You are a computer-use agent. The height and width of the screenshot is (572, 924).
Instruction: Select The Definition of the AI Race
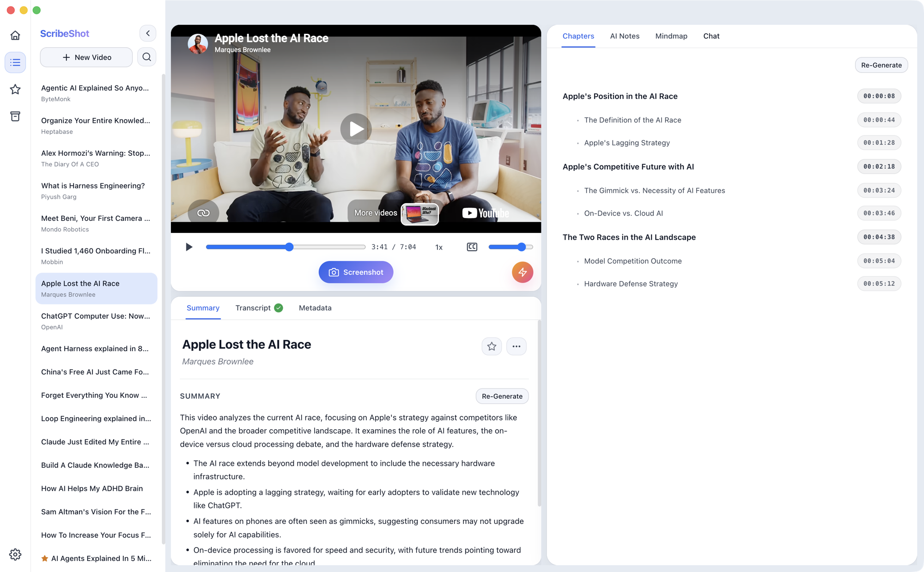(x=632, y=120)
